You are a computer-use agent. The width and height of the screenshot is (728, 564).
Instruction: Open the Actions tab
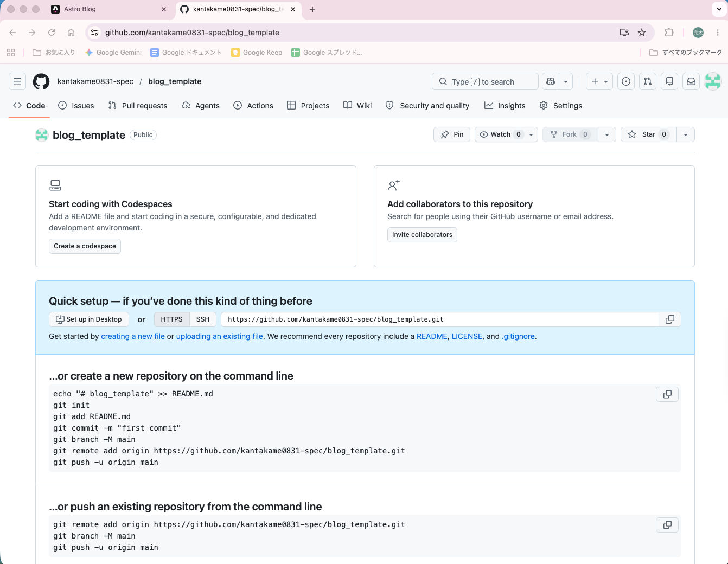pyautogui.click(x=253, y=106)
